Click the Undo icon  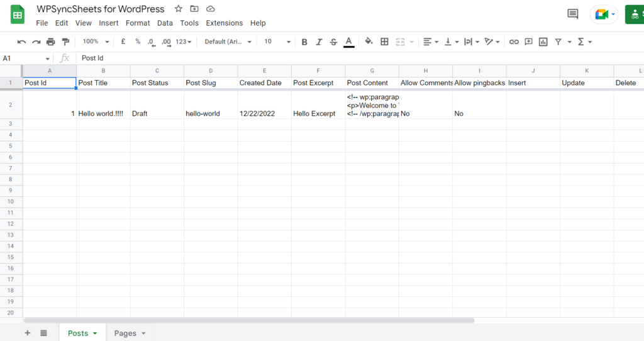click(21, 42)
